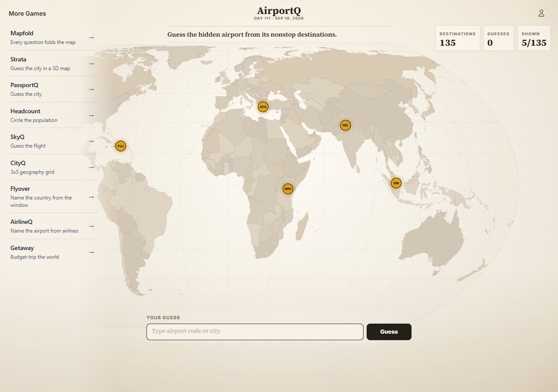Click the Destinations 135 stat card
The image size is (558, 392).
458,38
